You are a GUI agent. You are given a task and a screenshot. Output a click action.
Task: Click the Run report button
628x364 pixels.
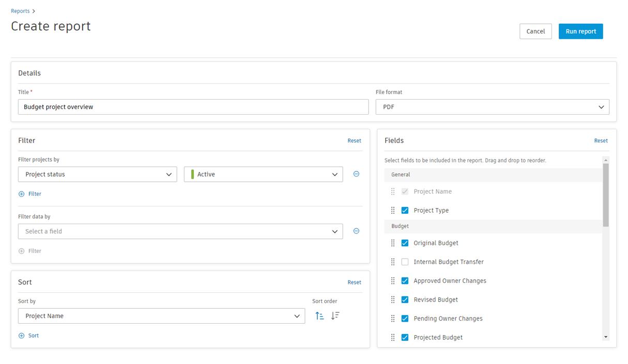[x=580, y=31]
